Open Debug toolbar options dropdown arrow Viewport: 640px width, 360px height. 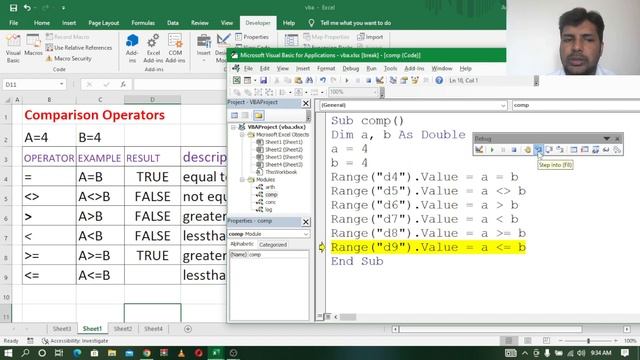607,139
